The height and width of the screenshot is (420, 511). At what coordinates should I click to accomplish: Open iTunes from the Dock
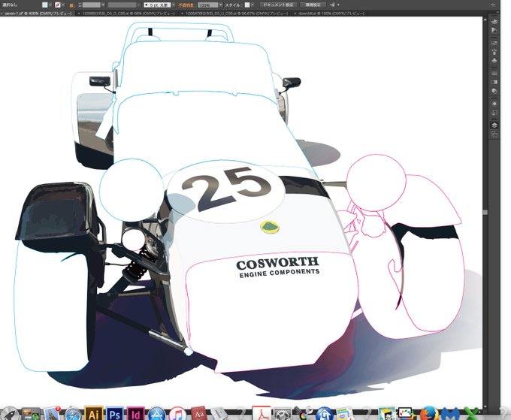click(x=177, y=414)
